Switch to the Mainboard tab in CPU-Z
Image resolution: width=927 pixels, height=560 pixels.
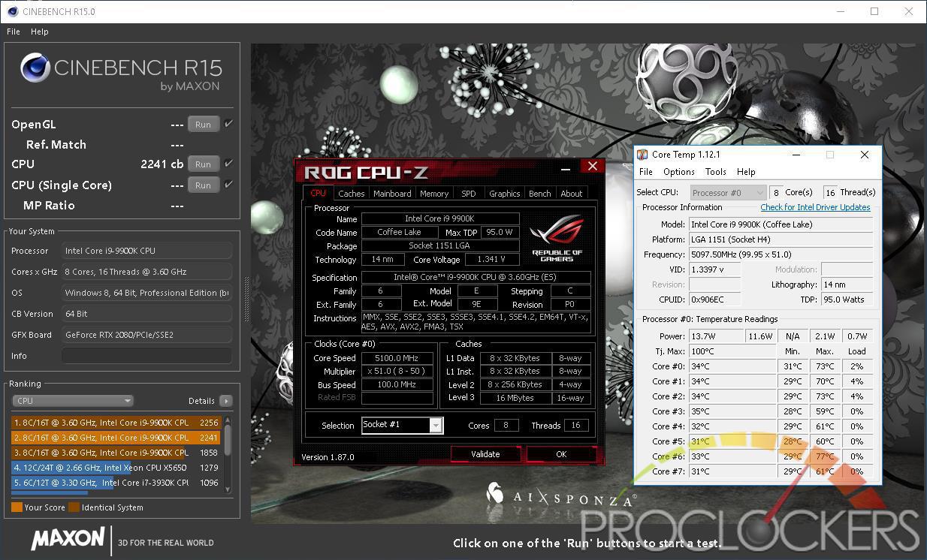point(392,193)
